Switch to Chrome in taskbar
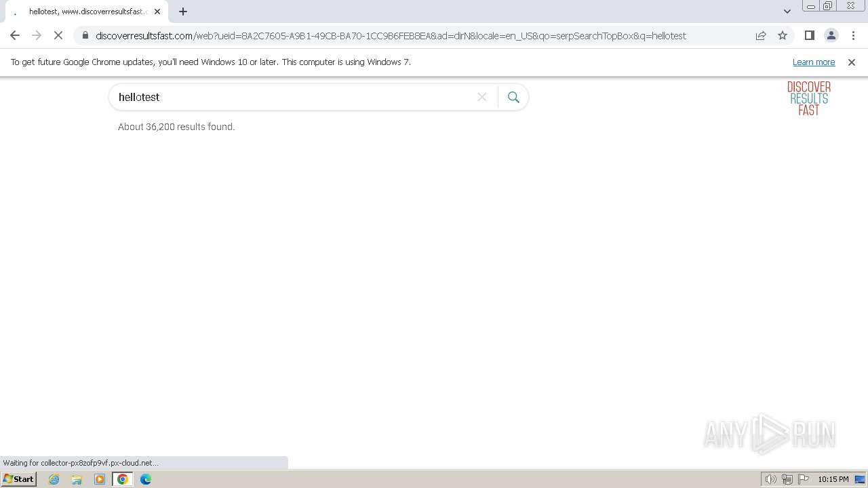The image size is (868, 488). point(123,479)
